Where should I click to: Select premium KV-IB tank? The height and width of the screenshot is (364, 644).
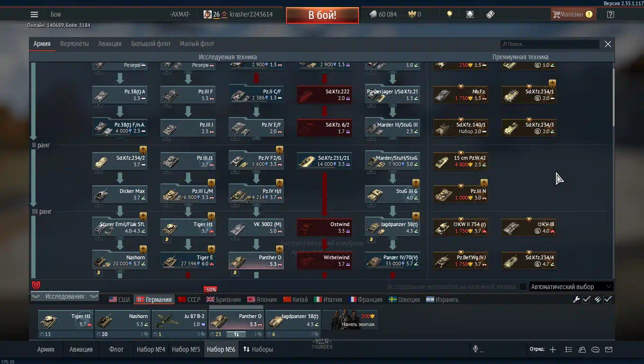(x=529, y=227)
